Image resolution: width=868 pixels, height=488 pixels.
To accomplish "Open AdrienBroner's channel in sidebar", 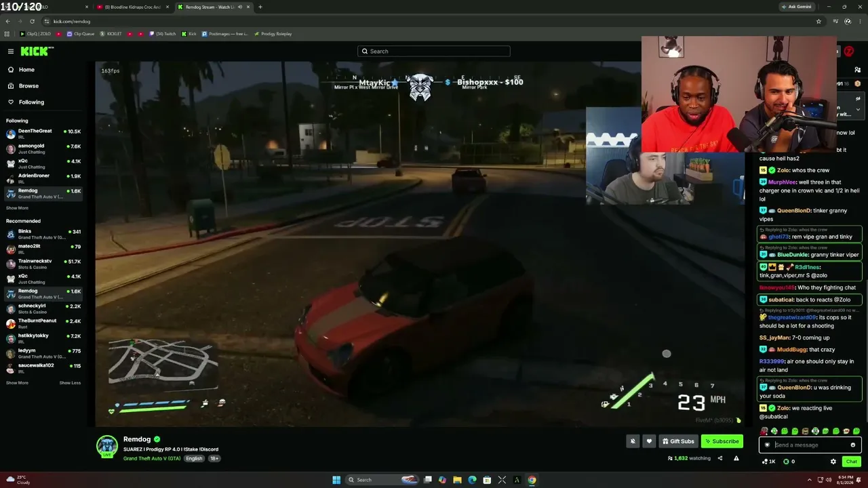I will coord(43,178).
